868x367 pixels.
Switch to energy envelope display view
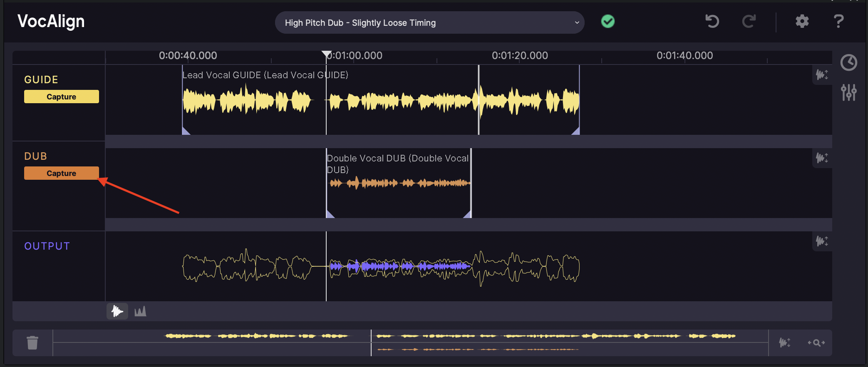click(140, 311)
